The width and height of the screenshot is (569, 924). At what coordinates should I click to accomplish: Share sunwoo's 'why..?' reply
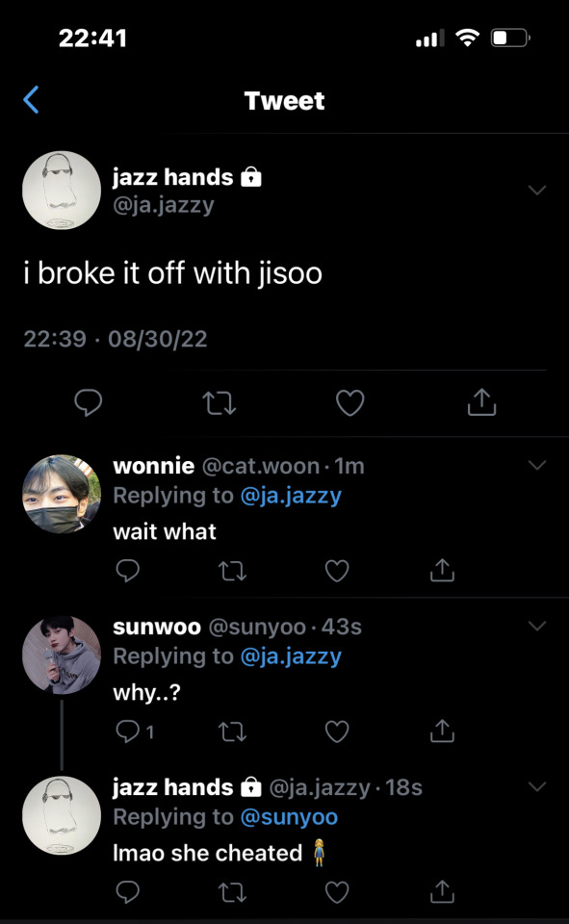442,731
